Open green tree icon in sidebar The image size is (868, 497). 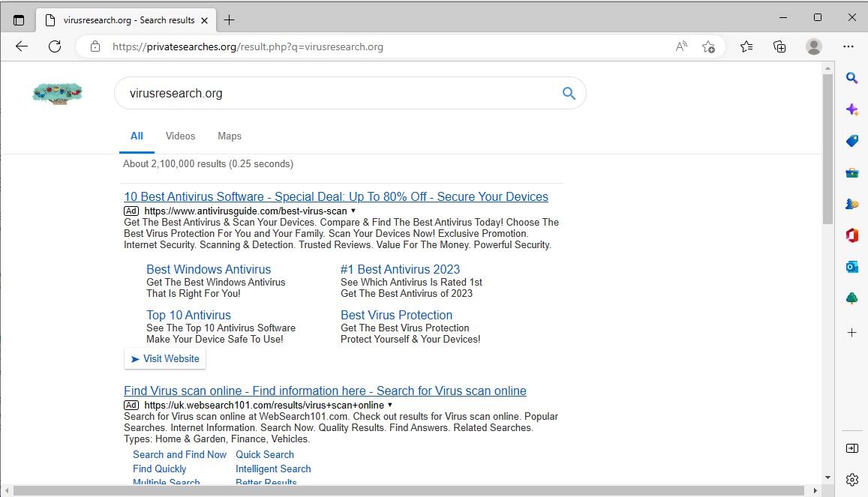[852, 298]
